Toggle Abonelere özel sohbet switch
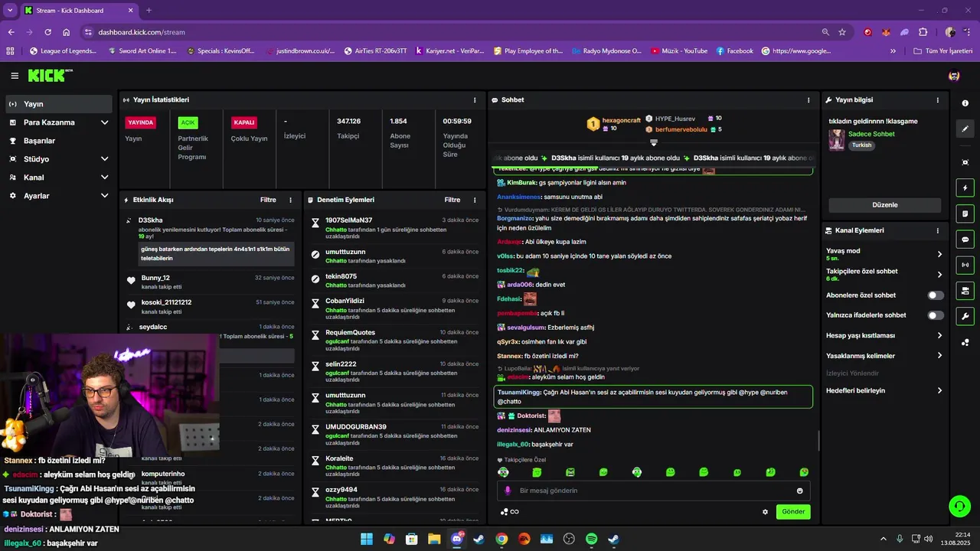980x551 pixels. [936, 295]
